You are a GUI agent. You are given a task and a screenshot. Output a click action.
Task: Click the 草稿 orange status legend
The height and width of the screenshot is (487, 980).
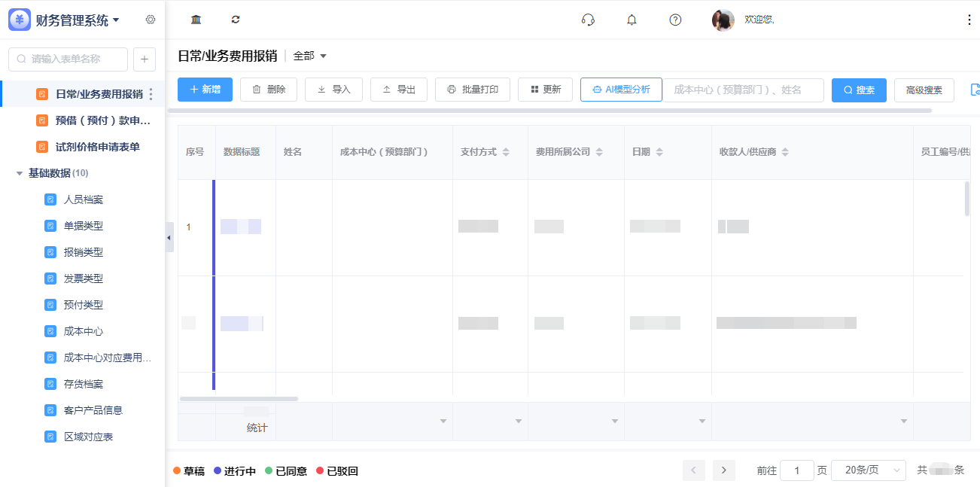pos(189,471)
